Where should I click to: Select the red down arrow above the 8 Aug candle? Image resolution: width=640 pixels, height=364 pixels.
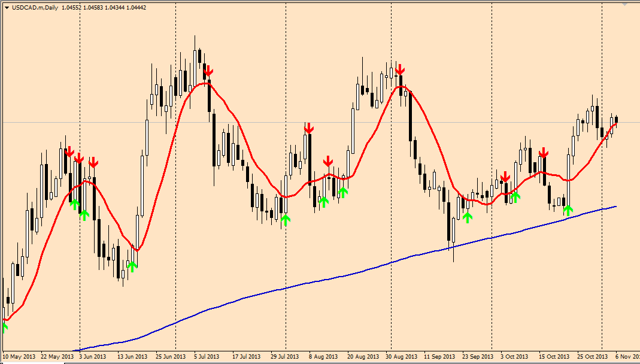(x=308, y=128)
